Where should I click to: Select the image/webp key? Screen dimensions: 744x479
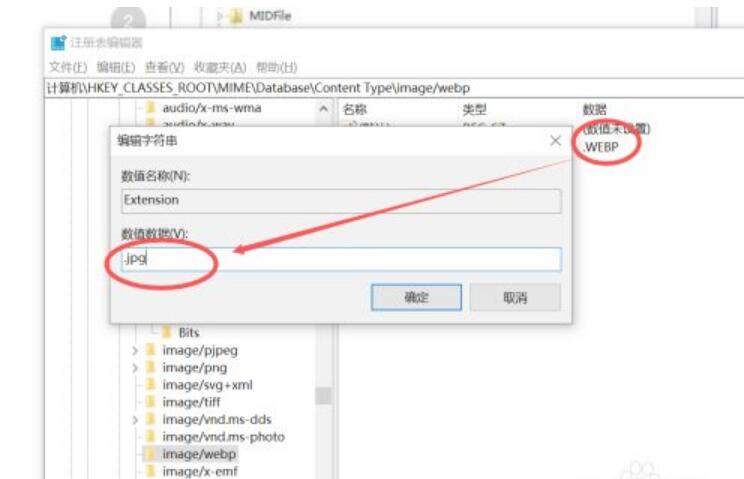(199, 454)
